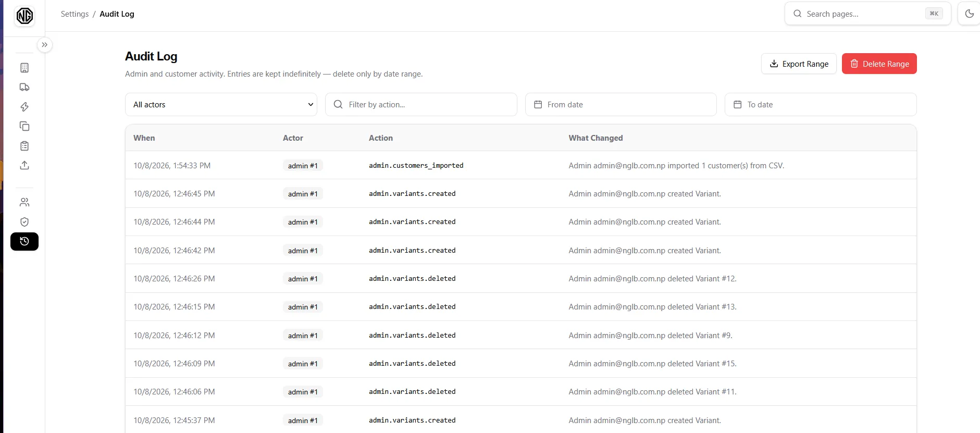This screenshot has width=980, height=433.
Task: Click deleted Variant #9 description
Action: point(650,335)
